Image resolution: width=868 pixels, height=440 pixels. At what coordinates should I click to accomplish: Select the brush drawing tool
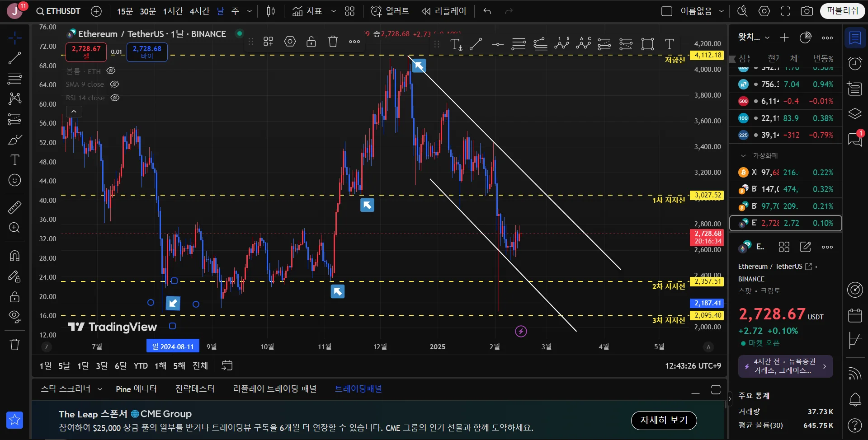[x=15, y=140]
